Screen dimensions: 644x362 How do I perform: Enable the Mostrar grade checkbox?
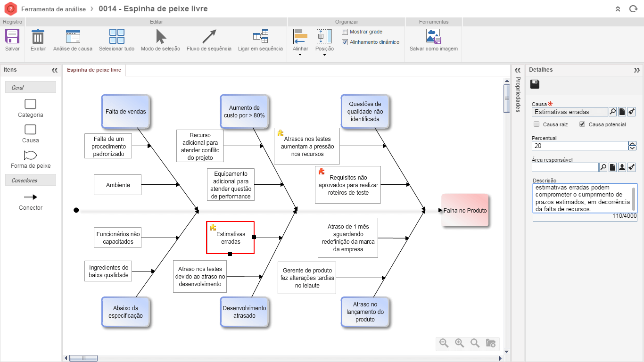pos(345,32)
